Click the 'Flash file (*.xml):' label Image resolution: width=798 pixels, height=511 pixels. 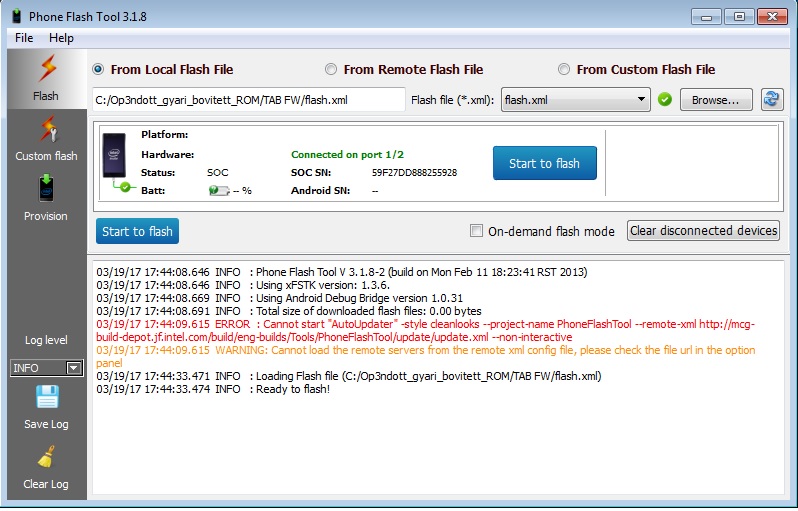pos(452,100)
